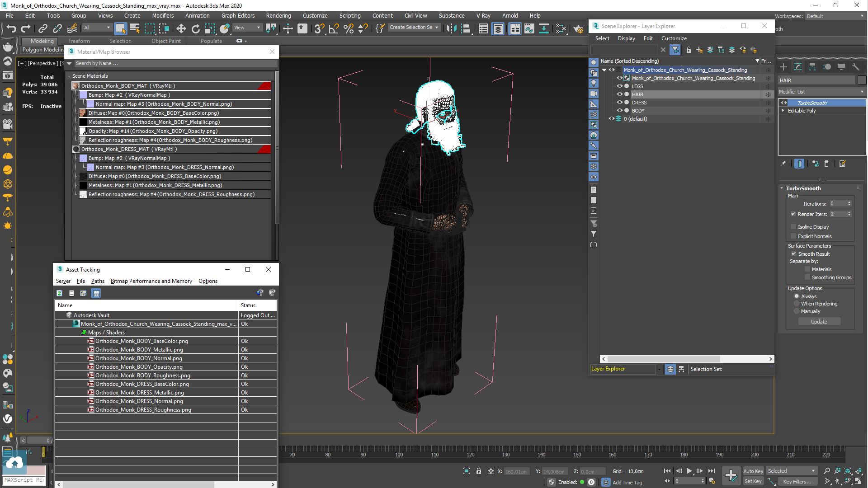Open Render Setup teapot icon
The image size is (868, 488).
578,28
